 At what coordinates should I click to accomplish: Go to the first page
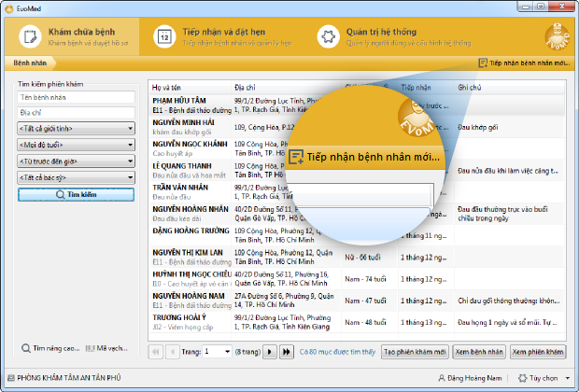pyautogui.click(x=156, y=352)
